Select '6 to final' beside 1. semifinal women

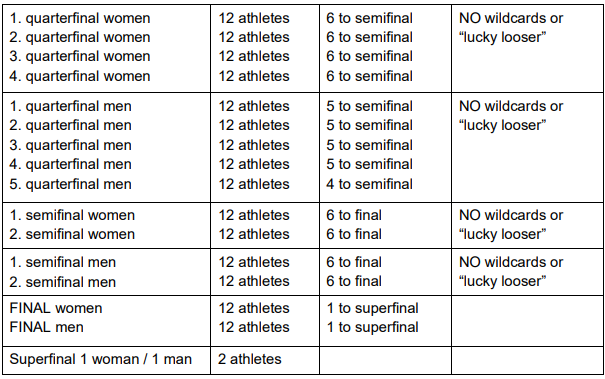point(354,215)
